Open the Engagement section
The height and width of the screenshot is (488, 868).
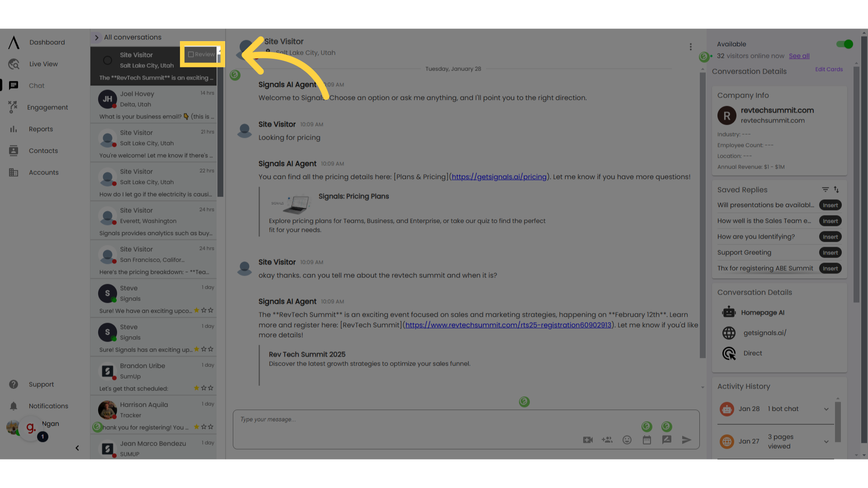(x=47, y=107)
